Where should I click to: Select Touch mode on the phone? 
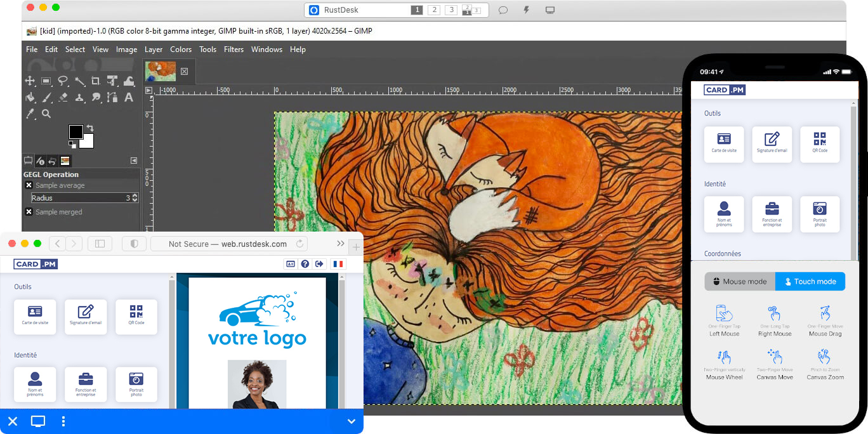click(810, 282)
